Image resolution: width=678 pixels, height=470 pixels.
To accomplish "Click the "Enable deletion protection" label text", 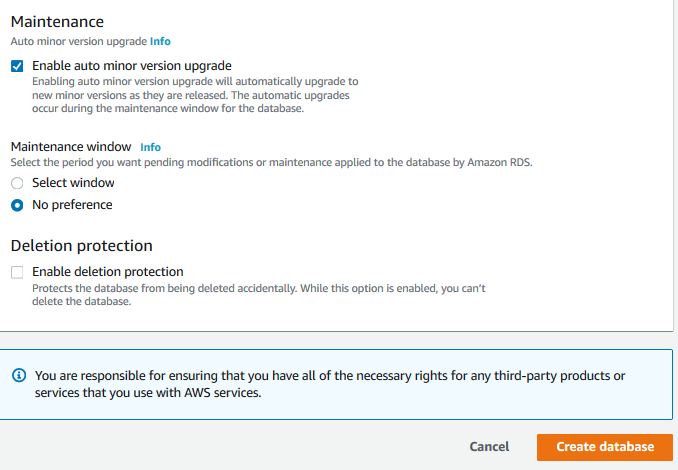I will point(107,272).
